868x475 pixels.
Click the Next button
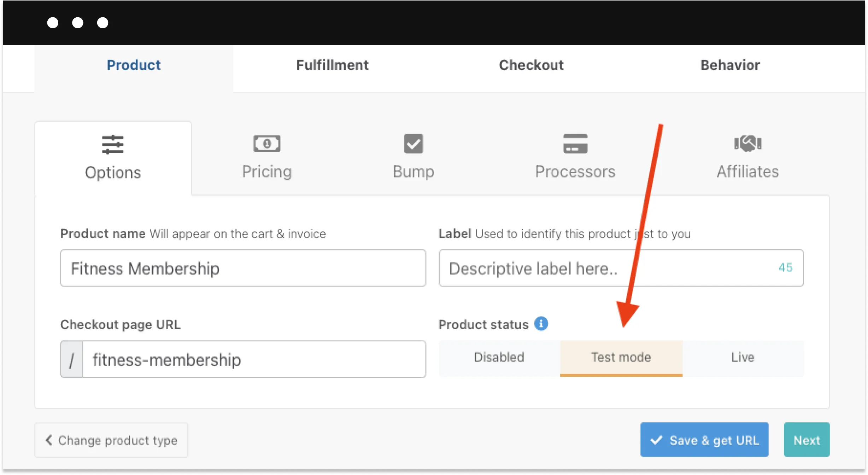pyautogui.click(x=807, y=440)
